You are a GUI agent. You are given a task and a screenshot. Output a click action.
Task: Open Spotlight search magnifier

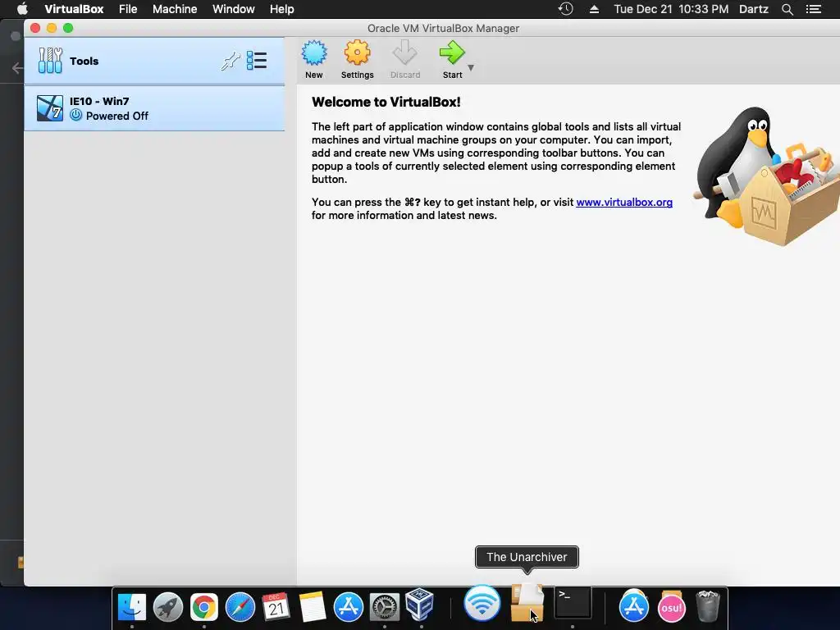click(x=787, y=9)
